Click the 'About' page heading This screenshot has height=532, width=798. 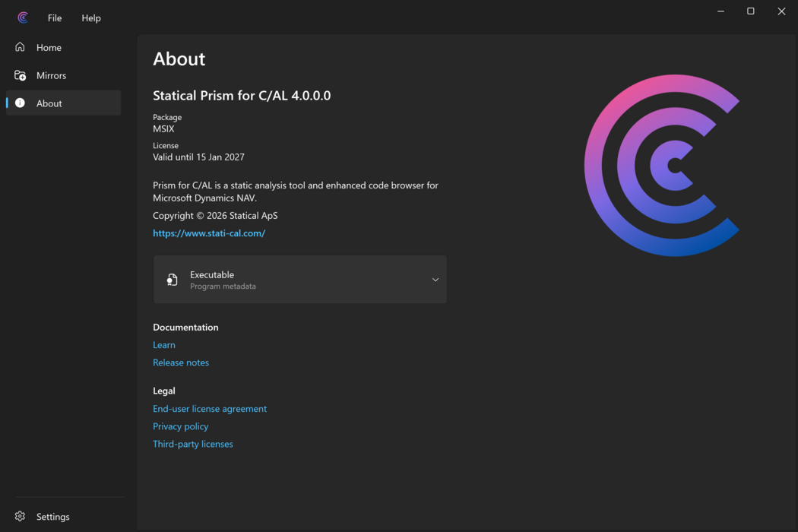pos(179,59)
